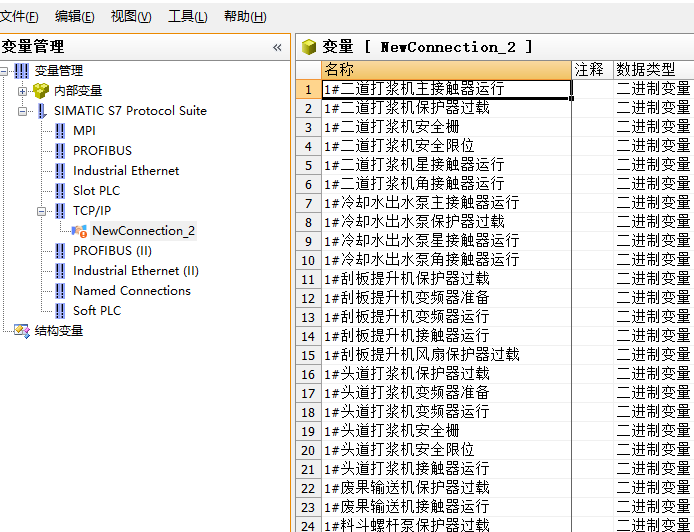Collapse the SIMATIC S7 Protocol Suite node

click(x=23, y=111)
